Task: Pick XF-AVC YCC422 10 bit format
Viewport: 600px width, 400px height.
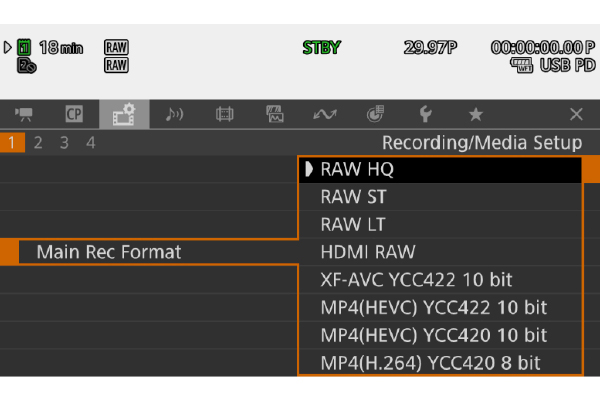Action: point(440,280)
